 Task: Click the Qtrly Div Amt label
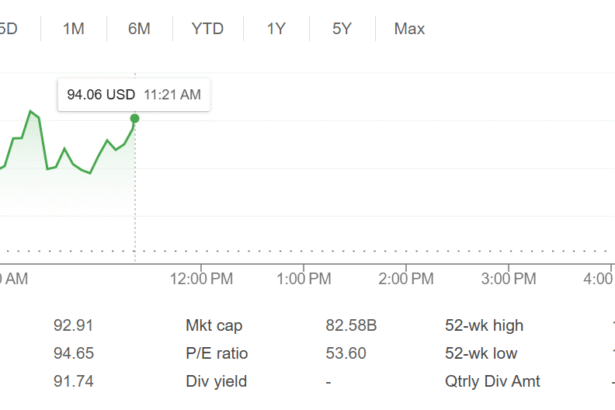coord(492,381)
